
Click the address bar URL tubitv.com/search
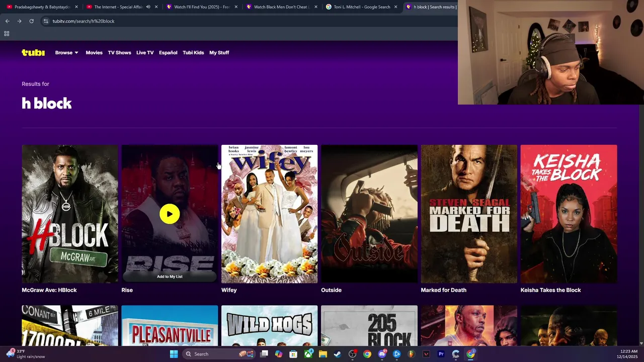(84, 21)
